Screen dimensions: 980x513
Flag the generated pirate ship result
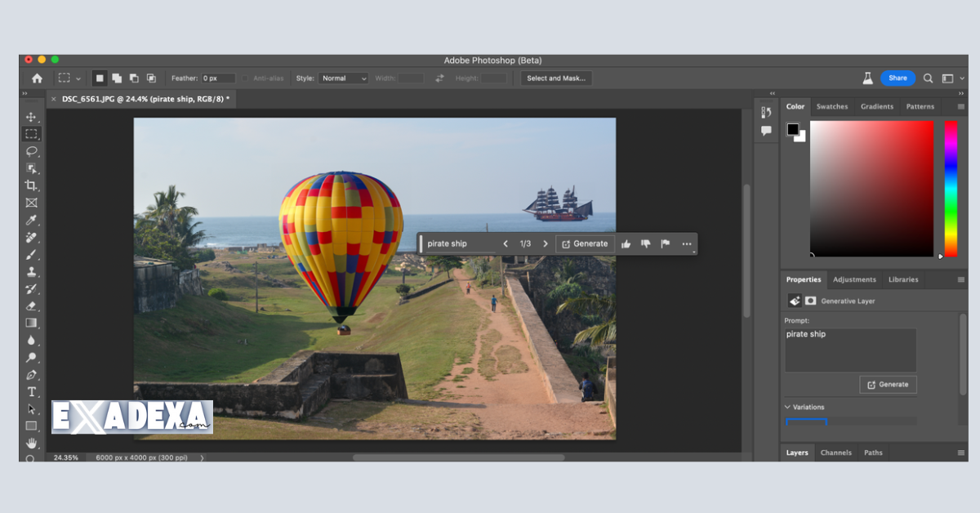point(665,243)
